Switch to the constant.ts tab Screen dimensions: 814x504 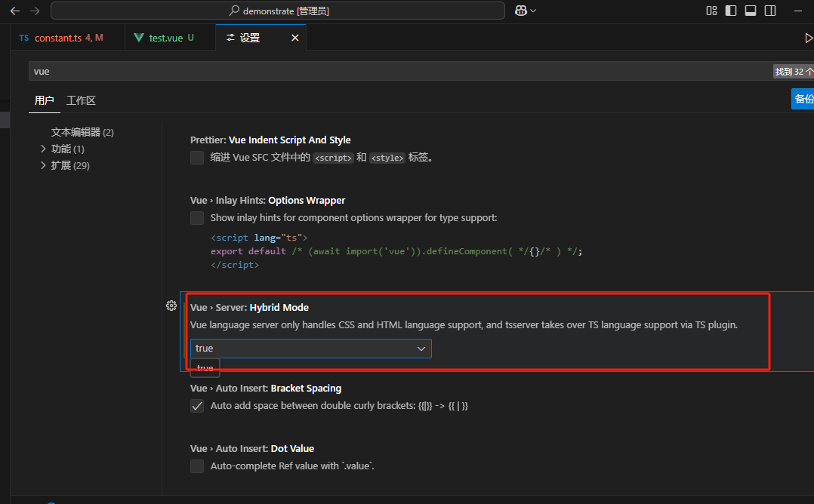[67, 38]
